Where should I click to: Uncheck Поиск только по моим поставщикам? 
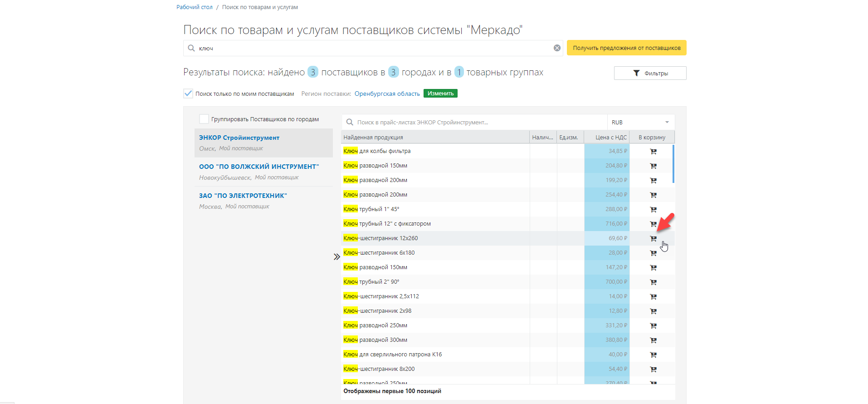188,94
